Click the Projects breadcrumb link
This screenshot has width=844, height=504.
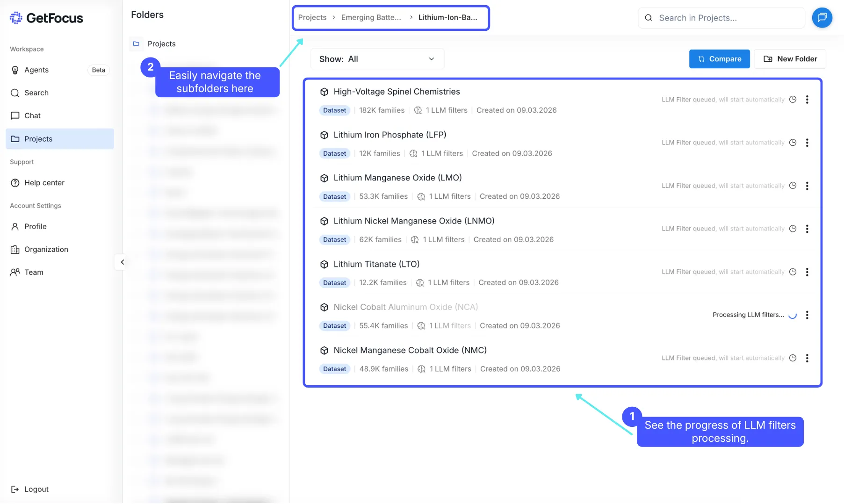(x=312, y=17)
